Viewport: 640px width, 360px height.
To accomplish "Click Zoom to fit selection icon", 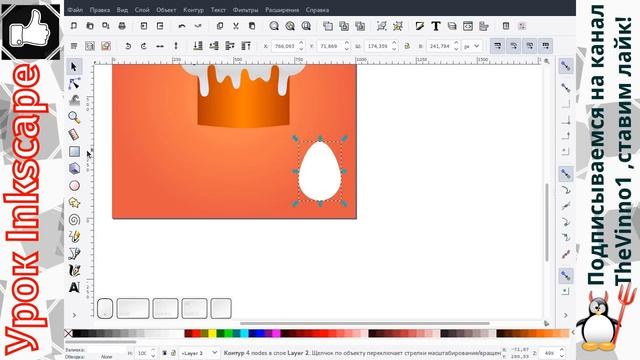I will click(x=274, y=26).
